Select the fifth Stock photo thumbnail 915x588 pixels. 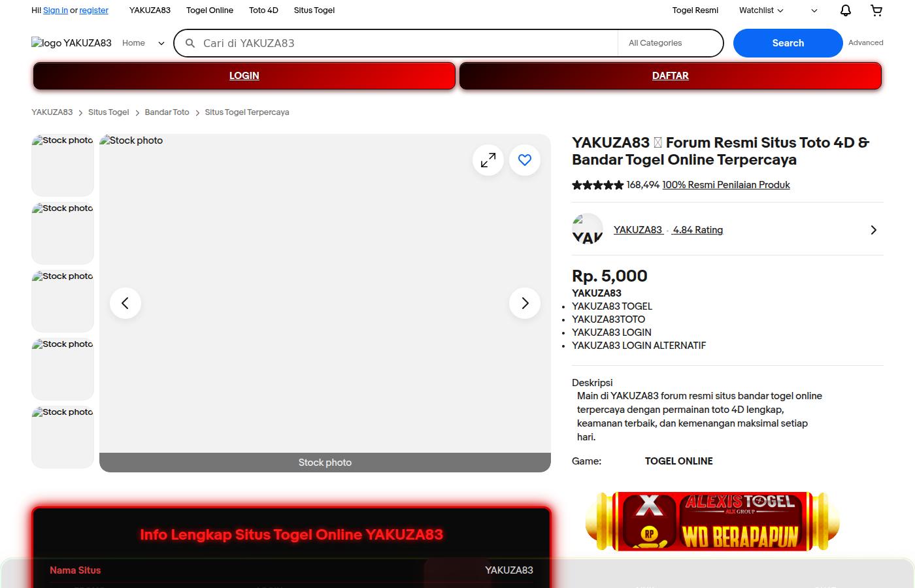pos(63,437)
